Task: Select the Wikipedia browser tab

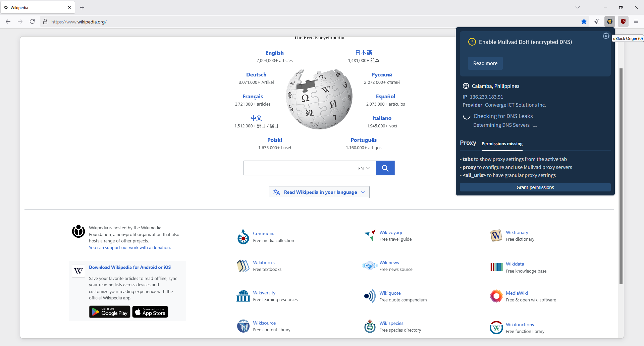Action: [38, 7]
